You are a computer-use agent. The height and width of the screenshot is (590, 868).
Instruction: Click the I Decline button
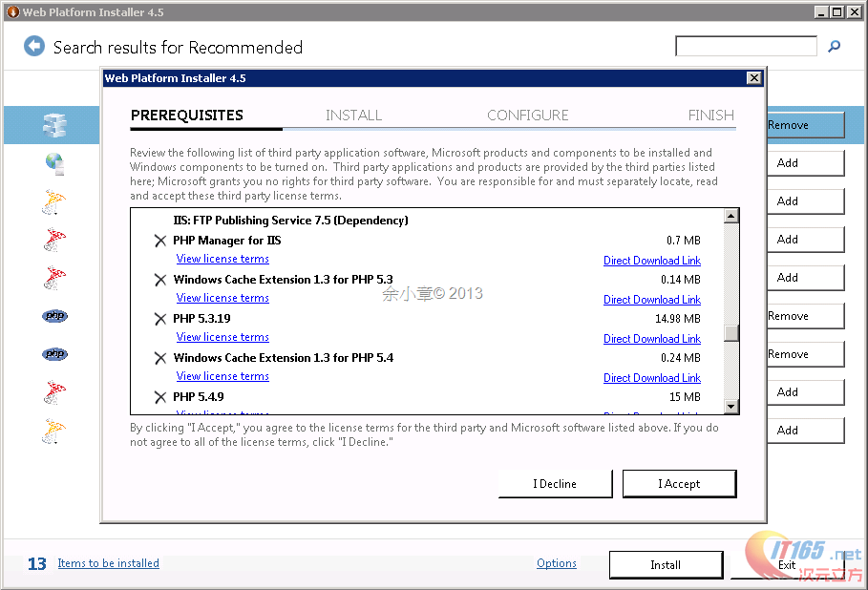(x=555, y=484)
